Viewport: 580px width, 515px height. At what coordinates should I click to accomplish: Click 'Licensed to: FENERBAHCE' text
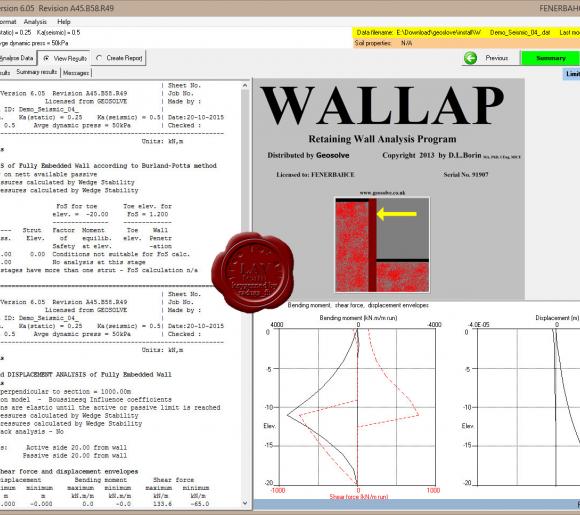(315, 175)
